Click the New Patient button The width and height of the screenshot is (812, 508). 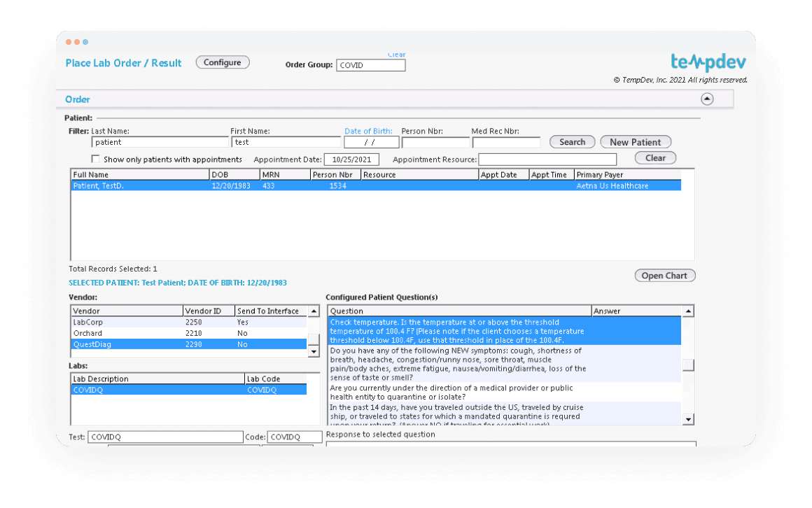click(635, 142)
